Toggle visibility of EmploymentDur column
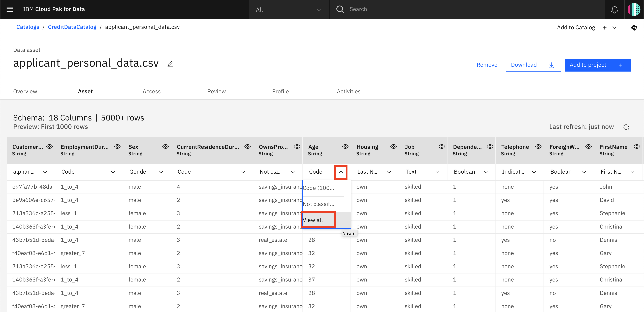 (117, 146)
